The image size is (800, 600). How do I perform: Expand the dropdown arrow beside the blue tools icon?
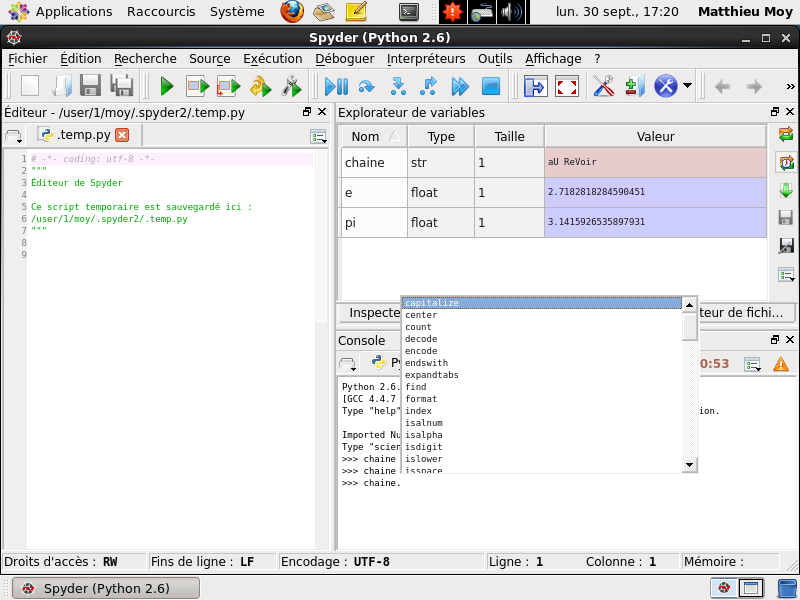click(687, 86)
